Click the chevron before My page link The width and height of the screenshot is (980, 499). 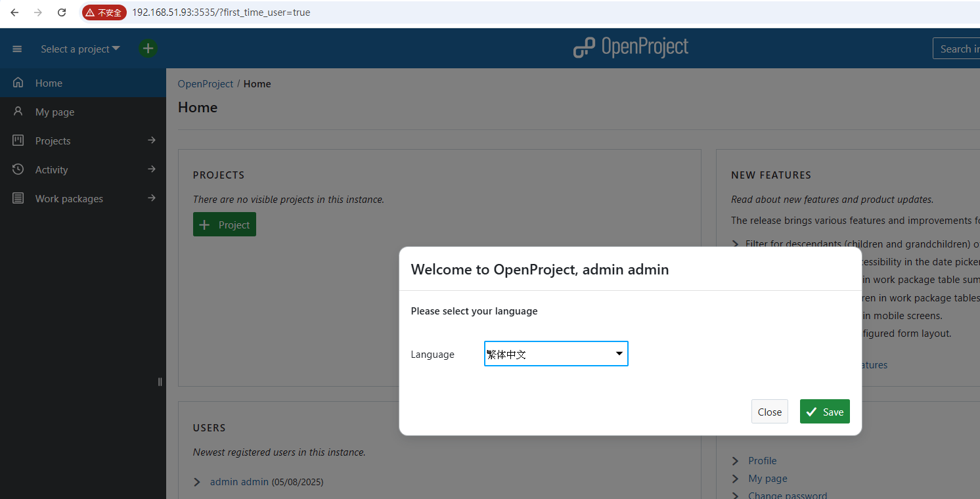tap(735, 479)
